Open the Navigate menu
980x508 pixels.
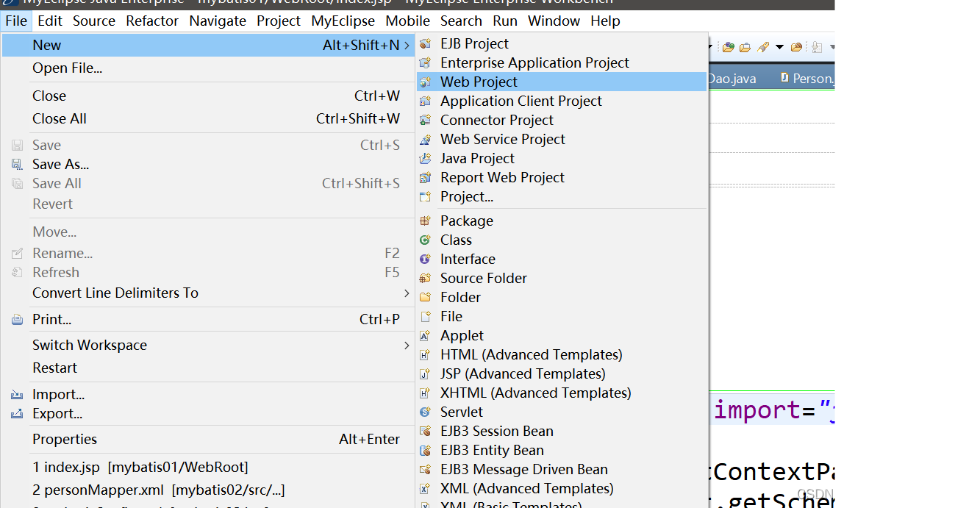[x=218, y=21]
